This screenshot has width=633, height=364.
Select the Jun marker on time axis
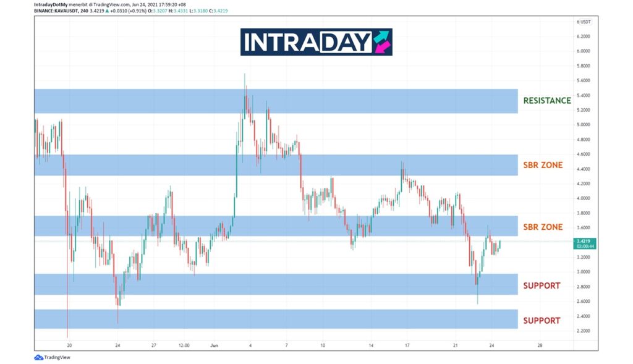coord(214,345)
